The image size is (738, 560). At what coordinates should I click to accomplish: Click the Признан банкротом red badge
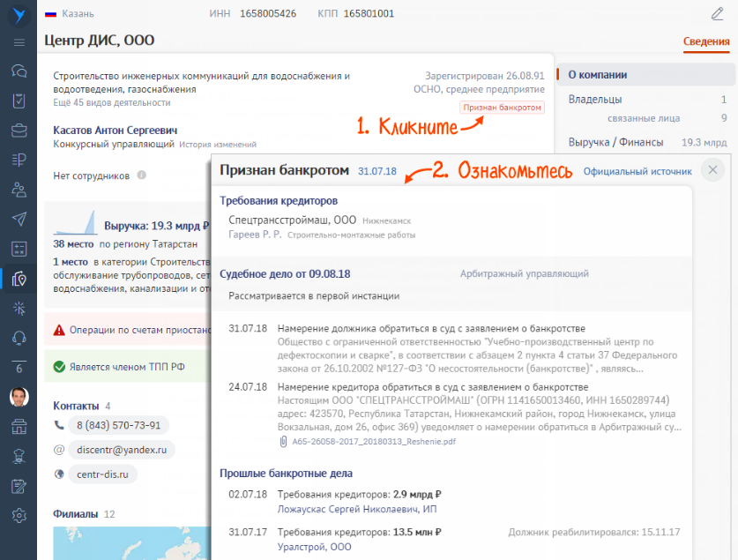(x=503, y=108)
